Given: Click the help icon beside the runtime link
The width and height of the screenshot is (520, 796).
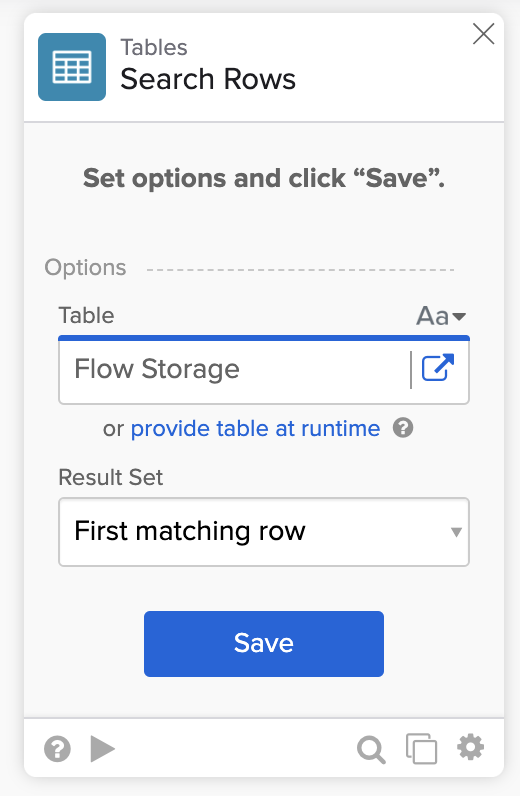Looking at the screenshot, I should [403, 428].
